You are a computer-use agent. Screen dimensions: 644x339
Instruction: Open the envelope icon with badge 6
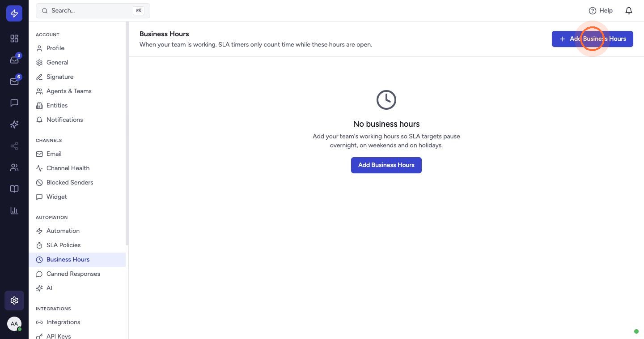[x=14, y=82]
